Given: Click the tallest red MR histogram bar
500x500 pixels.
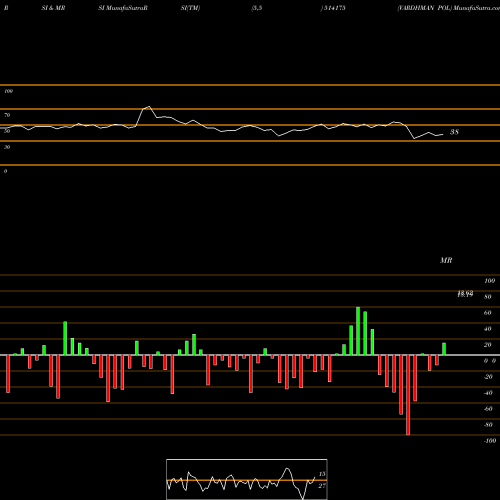Looking at the screenshot, I should pyautogui.click(x=408, y=395).
